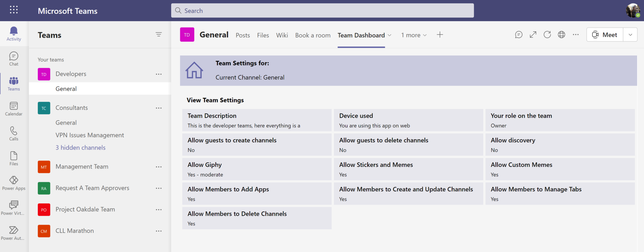Open the Book a room tab
The image size is (644, 252).
click(313, 35)
